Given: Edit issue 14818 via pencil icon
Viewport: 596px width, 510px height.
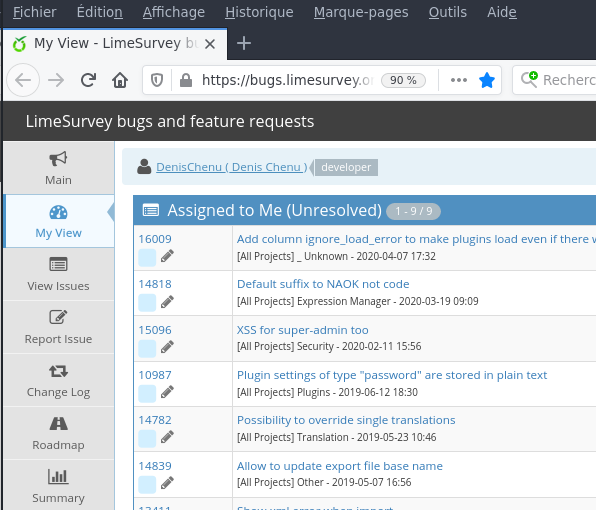Looking at the screenshot, I should click(167, 302).
